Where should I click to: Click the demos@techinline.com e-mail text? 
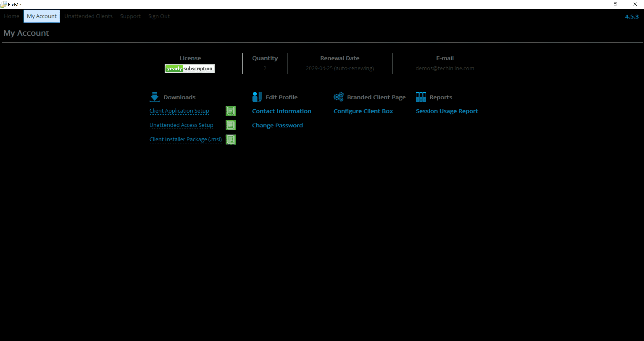pyautogui.click(x=445, y=68)
